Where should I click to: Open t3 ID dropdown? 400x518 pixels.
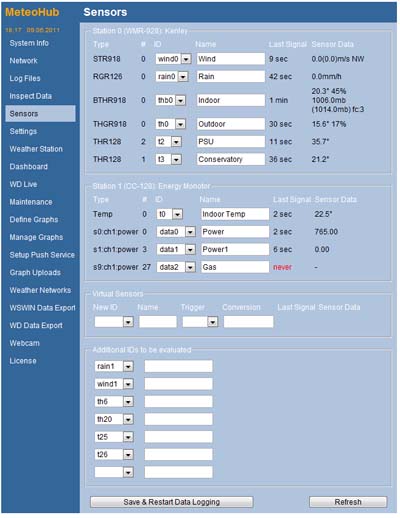pyautogui.click(x=168, y=160)
